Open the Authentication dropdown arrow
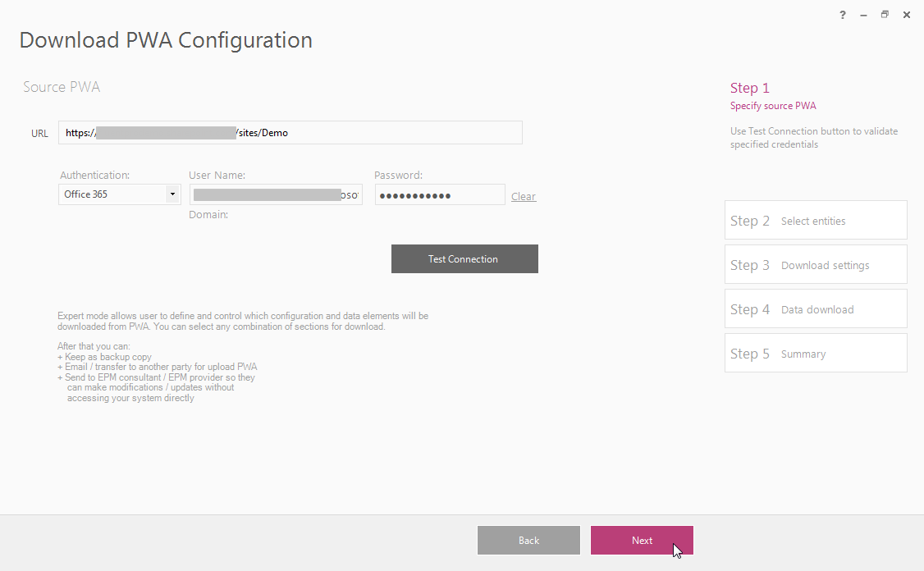The height and width of the screenshot is (571, 924). coord(172,194)
